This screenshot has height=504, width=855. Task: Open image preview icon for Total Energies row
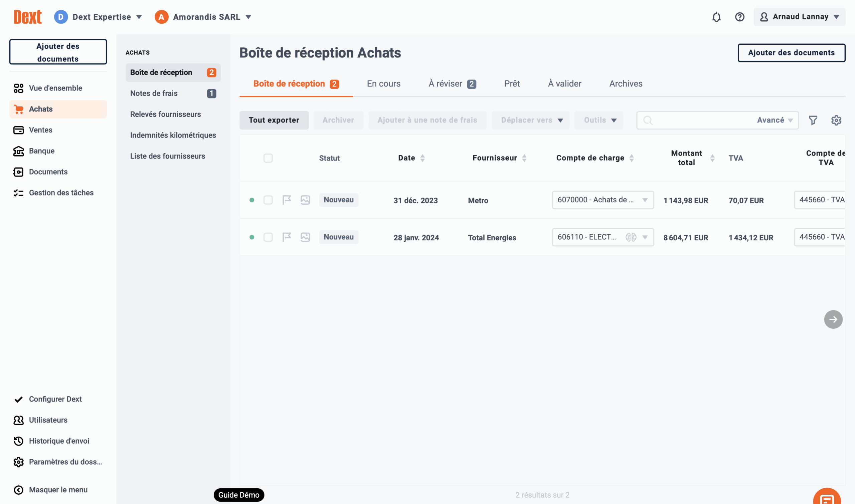(305, 237)
